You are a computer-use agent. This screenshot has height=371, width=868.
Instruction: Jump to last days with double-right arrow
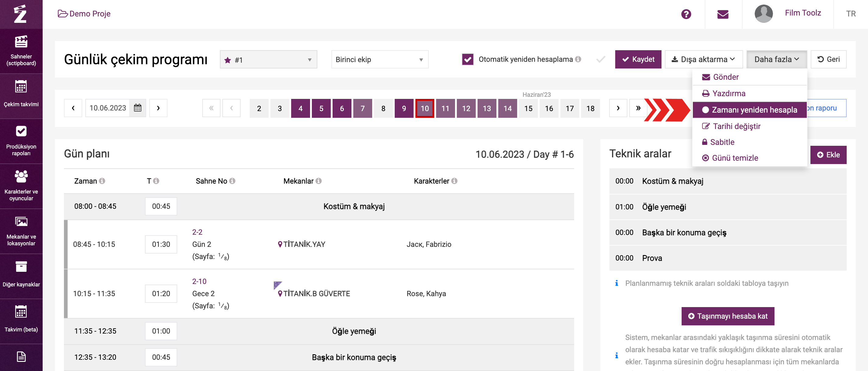638,108
